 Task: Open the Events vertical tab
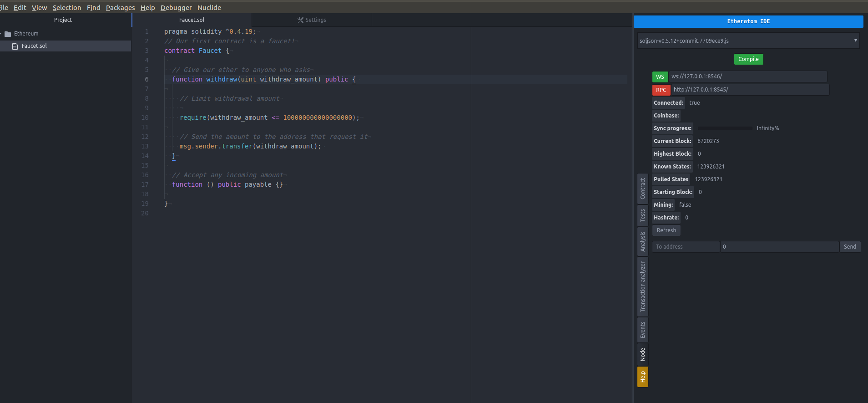pos(642,330)
